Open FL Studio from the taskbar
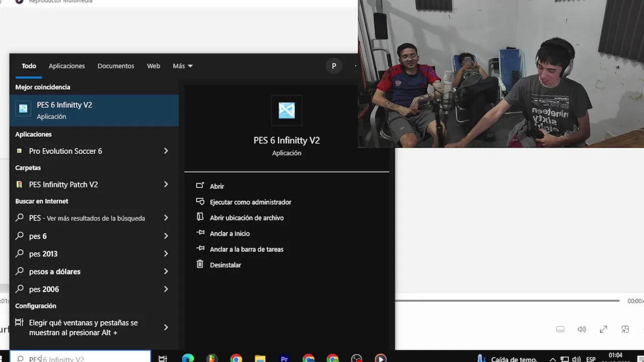 (212, 358)
